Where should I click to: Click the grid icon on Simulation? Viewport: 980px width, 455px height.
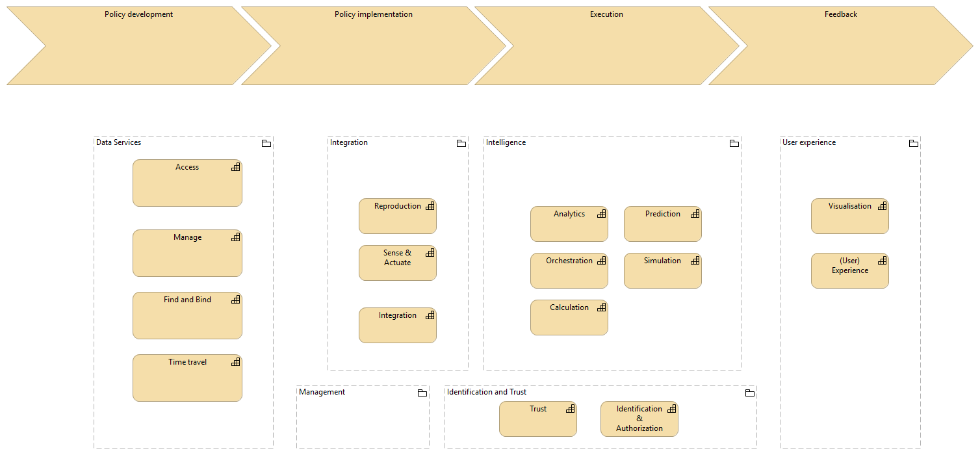[x=695, y=261]
